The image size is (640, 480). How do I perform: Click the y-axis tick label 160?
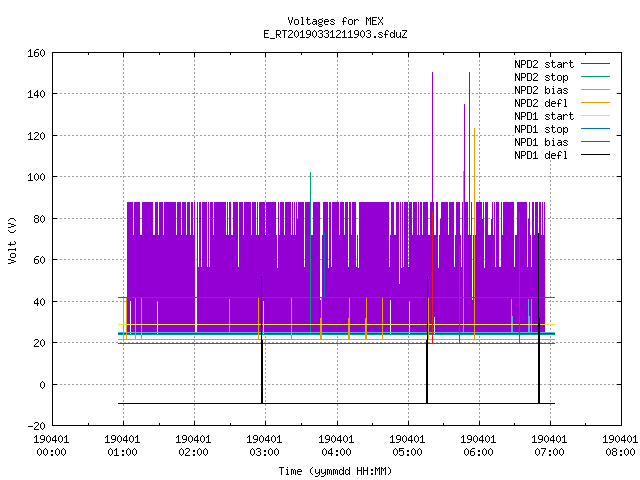[36, 53]
